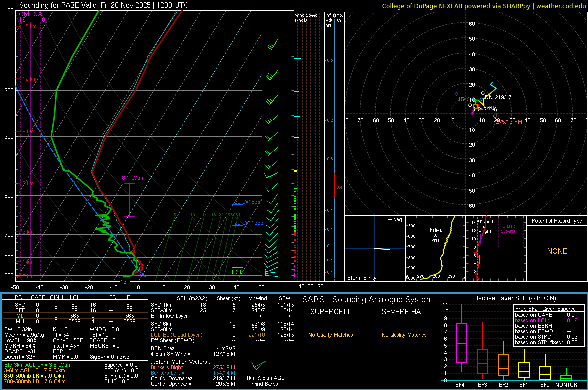Click the 'MidRH = 64%' value
588x390 pixels.
click(x=20, y=346)
